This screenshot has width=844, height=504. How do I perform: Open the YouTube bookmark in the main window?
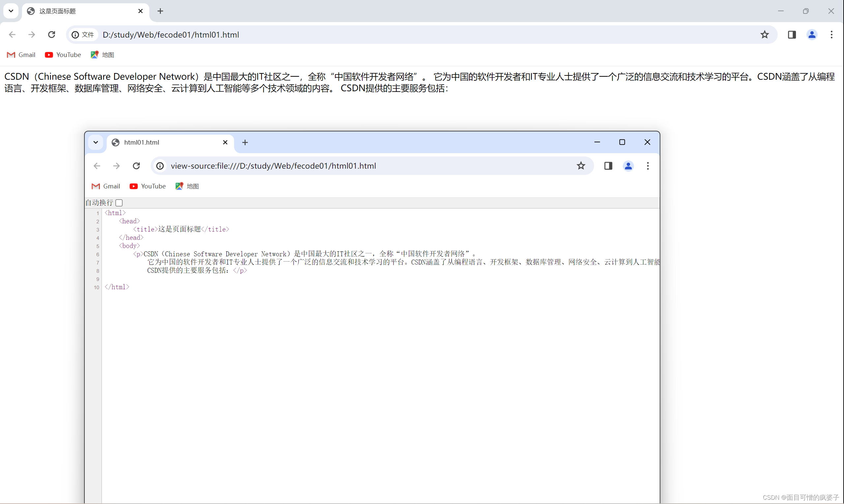point(63,55)
